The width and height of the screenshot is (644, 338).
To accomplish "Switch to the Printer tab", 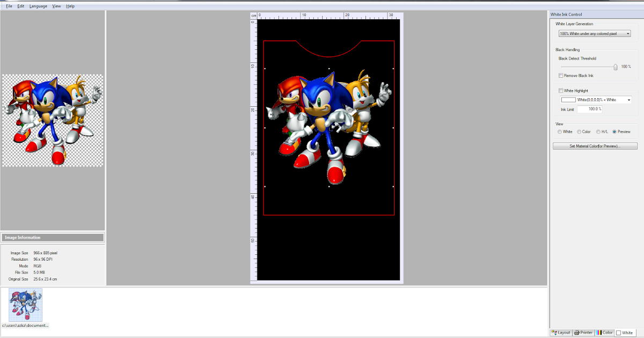I will click(x=583, y=333).
